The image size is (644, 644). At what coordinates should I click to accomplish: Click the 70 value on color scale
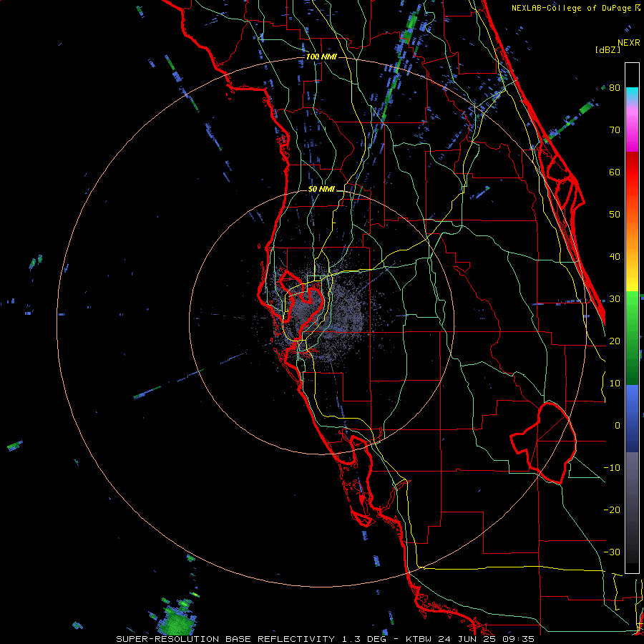point(615,130)
